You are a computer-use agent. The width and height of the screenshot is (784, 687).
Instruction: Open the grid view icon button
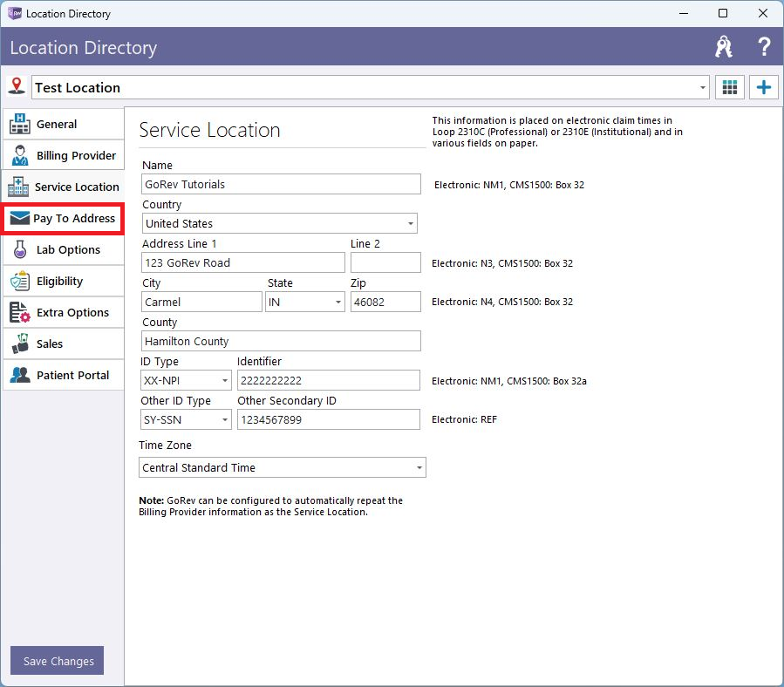730,87
